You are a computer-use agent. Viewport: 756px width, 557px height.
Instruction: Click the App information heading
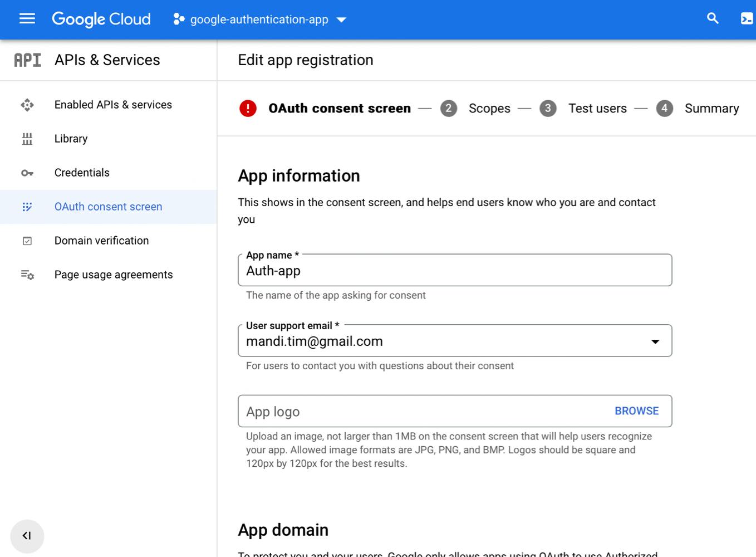[299, 176]
